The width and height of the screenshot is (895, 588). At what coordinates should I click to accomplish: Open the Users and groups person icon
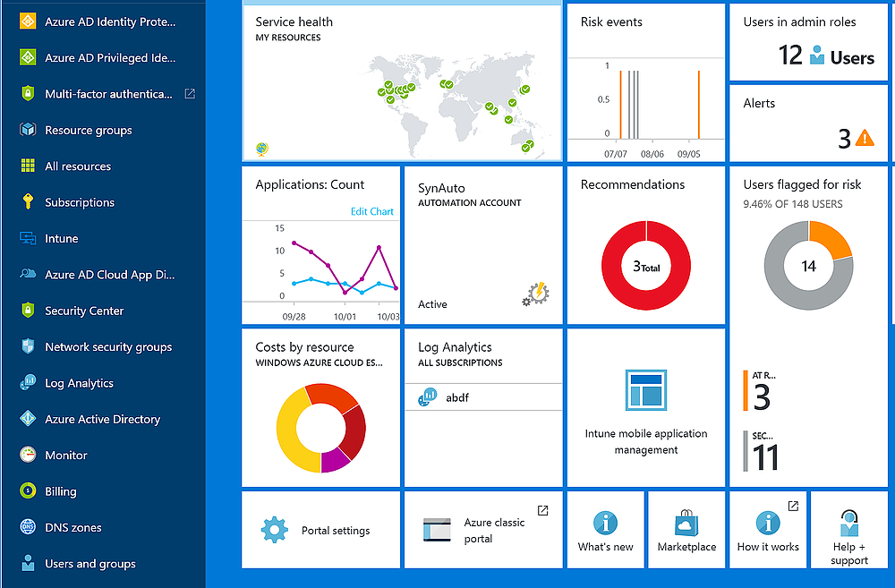(x=28, y=563)
